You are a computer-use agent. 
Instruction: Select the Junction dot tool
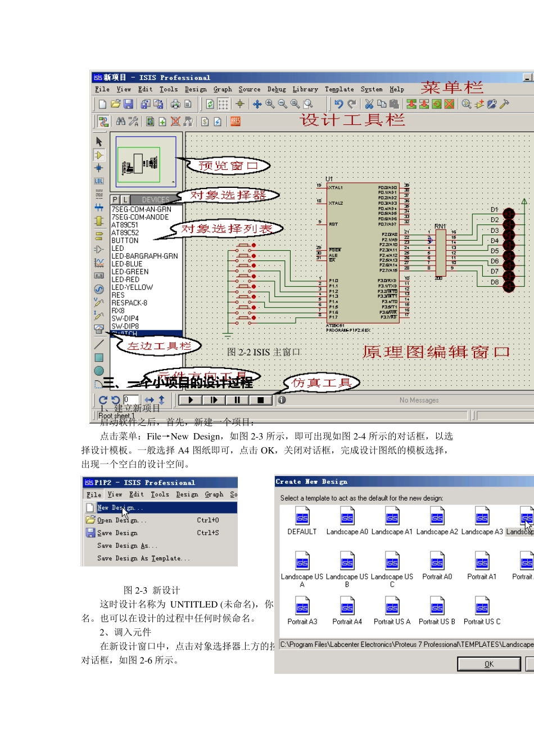click(x=99, y=168)
